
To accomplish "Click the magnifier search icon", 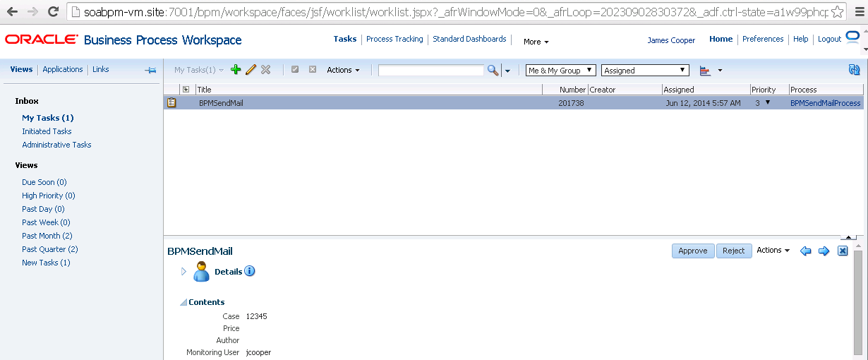I will 493,70.
